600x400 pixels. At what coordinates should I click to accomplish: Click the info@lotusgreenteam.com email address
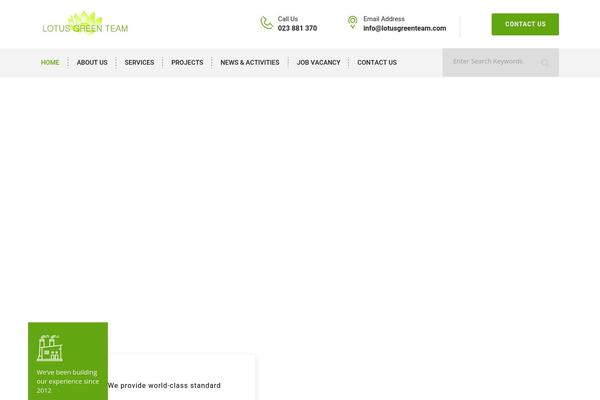404,28
